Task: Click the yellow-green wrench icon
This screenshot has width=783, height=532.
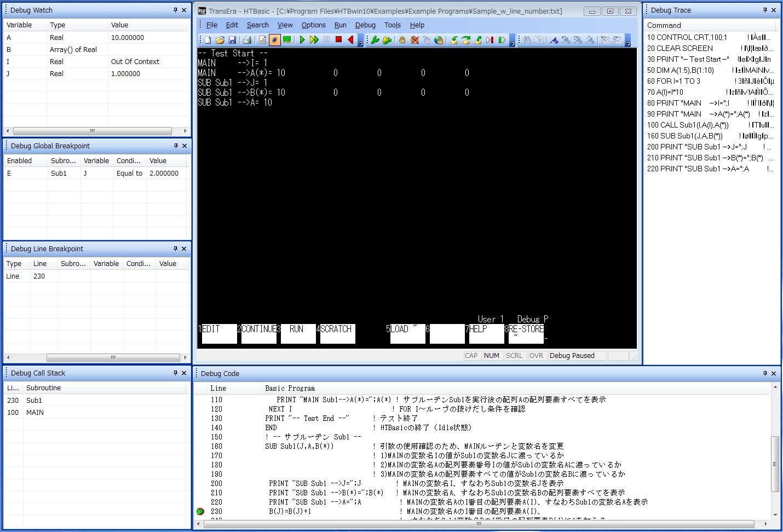Action: click(387, 39)
